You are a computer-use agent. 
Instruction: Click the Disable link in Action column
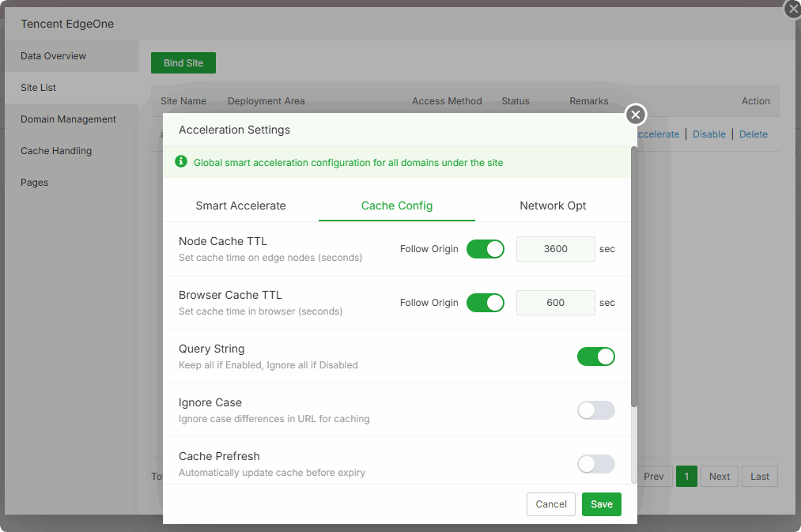(x=708, y=134)
